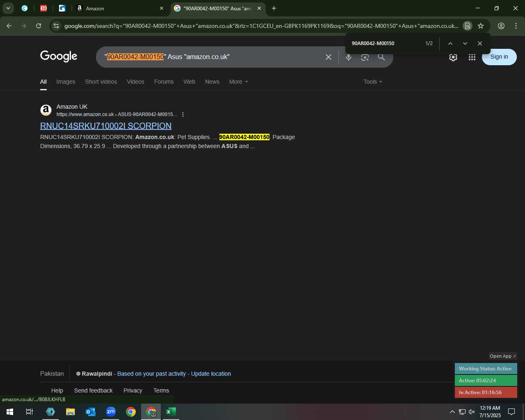Show hidden system tray icons

[452, 412]
